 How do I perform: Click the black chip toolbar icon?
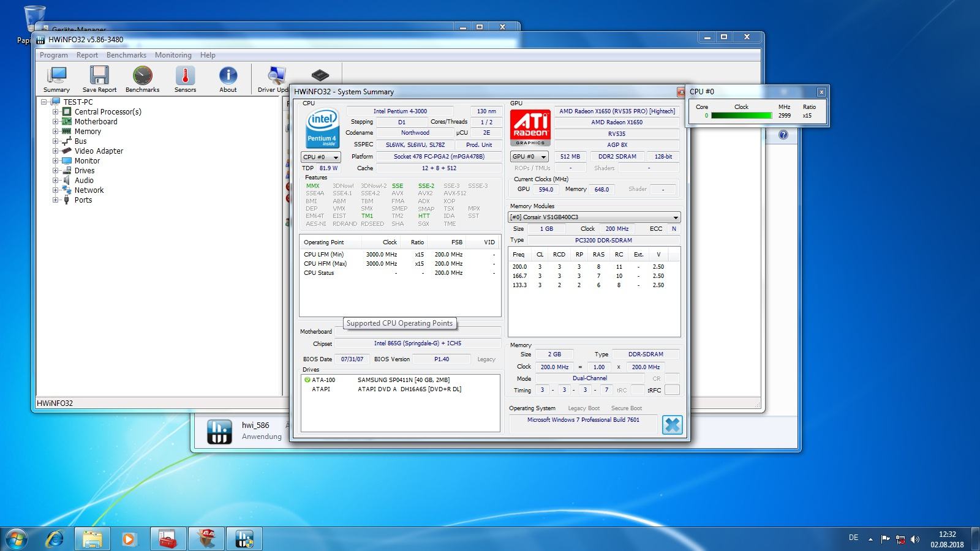320,75
